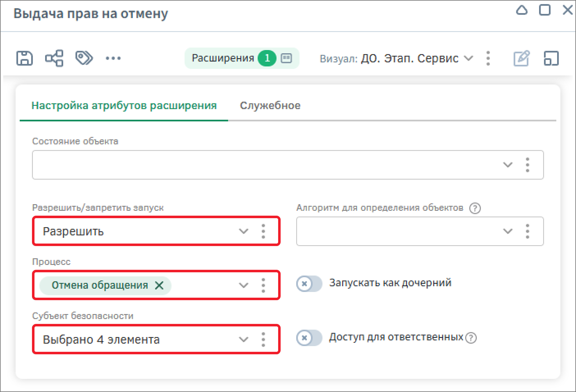Enable the Доступ для ответственных switch
The width and height of the screenshot is (576, 392).
[309, 338]
